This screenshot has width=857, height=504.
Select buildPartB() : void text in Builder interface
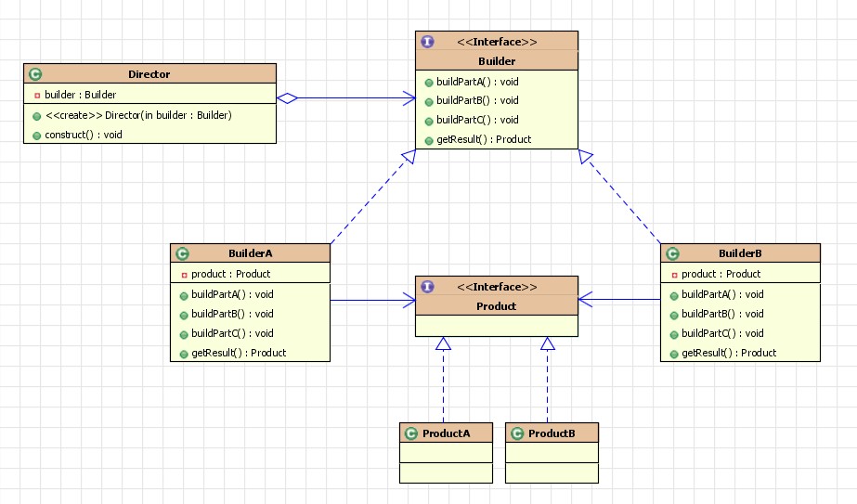point(477,100)
